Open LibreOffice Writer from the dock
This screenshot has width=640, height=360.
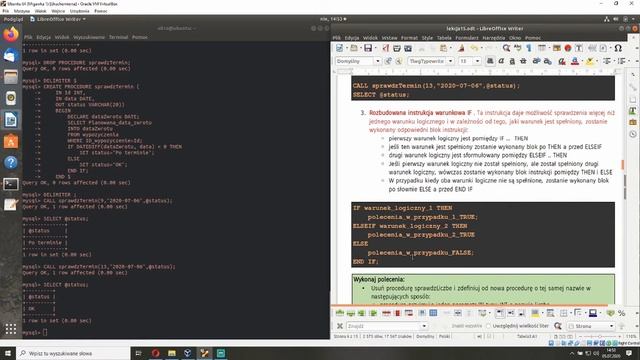(11, 120)
